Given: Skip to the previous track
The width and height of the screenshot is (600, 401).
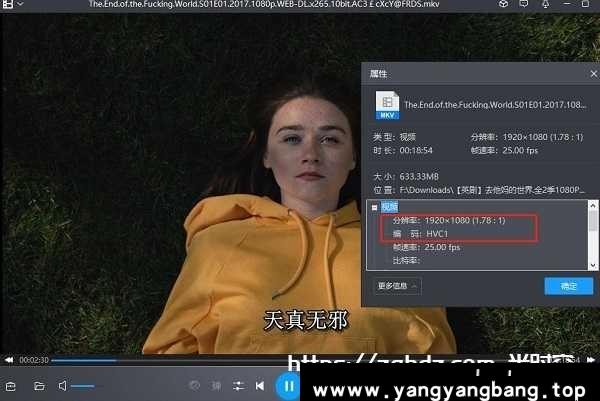Looking at the screenshot, I should pos(260,386).
